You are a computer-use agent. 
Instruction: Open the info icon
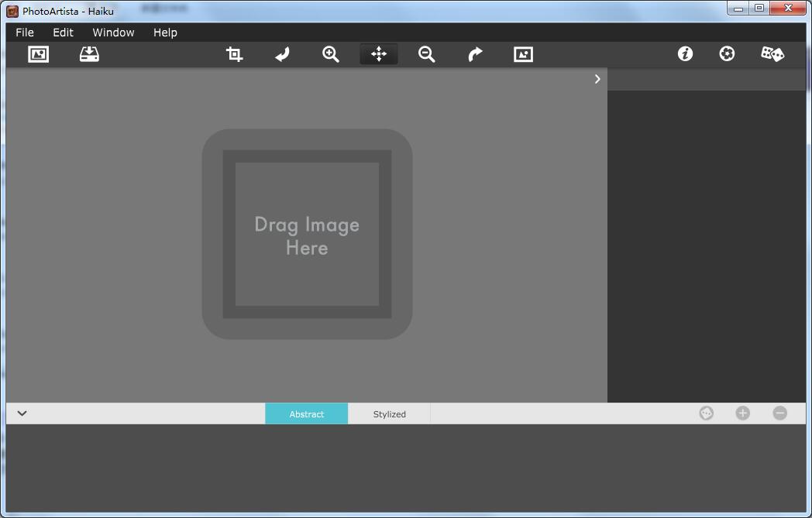pyautogui.click(x=685, y=53)
